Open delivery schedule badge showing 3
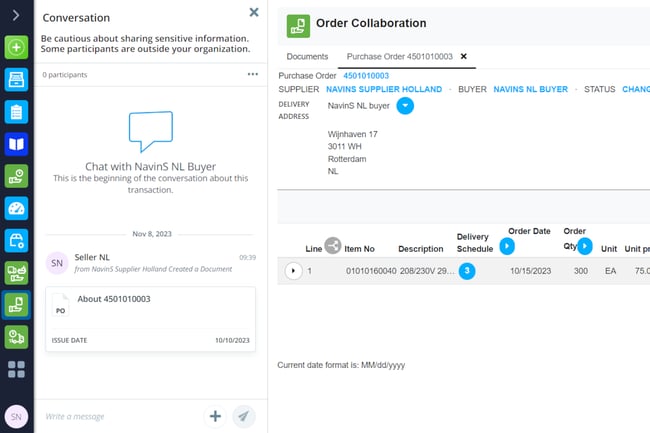 [467, 271]
